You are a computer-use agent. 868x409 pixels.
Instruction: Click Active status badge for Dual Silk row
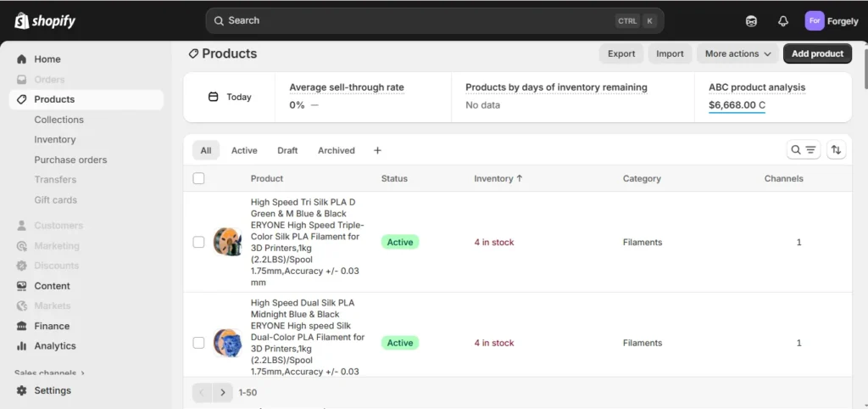tap(400, 343)
